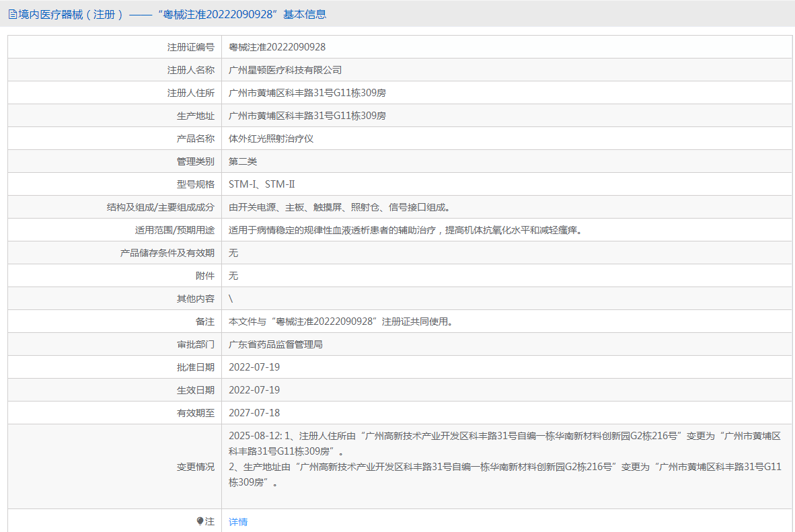This screenshot has width=795, height=532.
Task: Click registrant name 广州星顿医疗科技有限公司
Action: (x=285, y=70)
